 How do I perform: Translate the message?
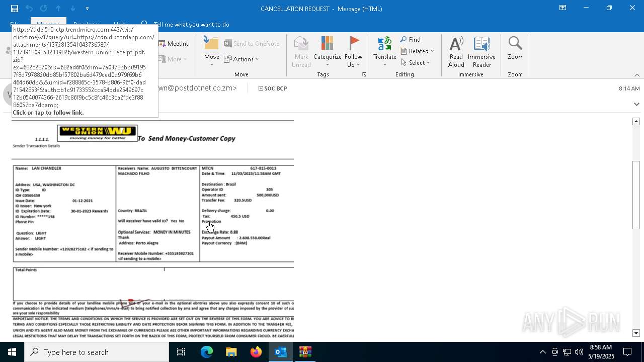tap(385, 52)
